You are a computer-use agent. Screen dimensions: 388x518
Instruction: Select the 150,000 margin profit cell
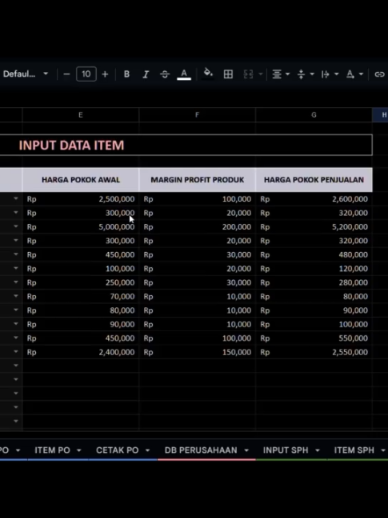pyautogui.click(x=197, y=352)
